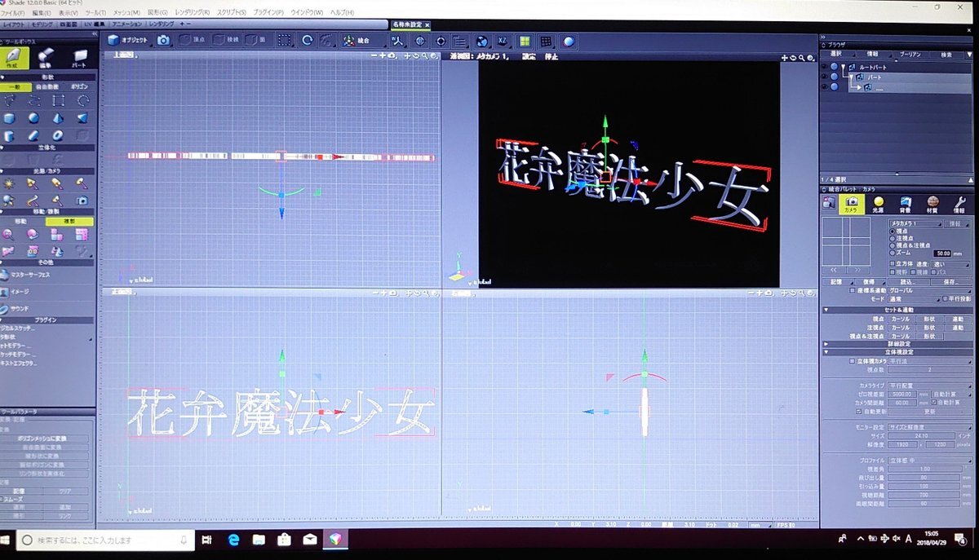Open the 背景 (background) palette icon

(906, 205)
